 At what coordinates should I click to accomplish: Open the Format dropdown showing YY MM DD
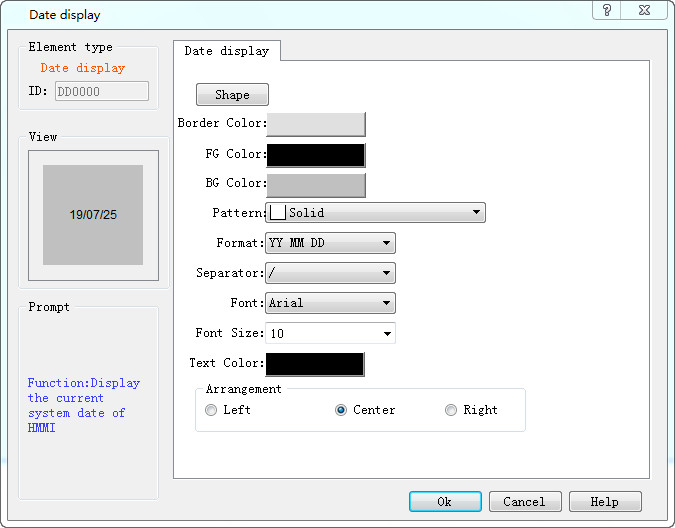[x=330, y=243]
